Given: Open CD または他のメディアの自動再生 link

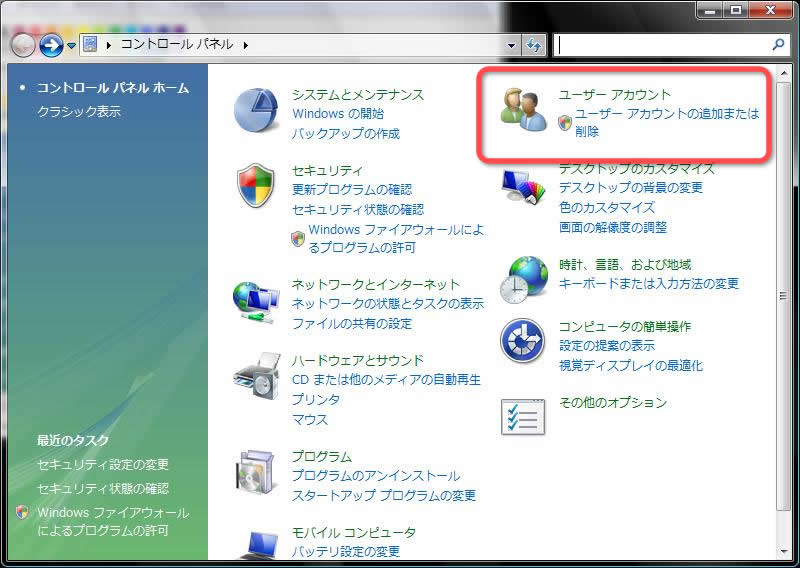Looking at the screenshot, I should tap(386, 380).
